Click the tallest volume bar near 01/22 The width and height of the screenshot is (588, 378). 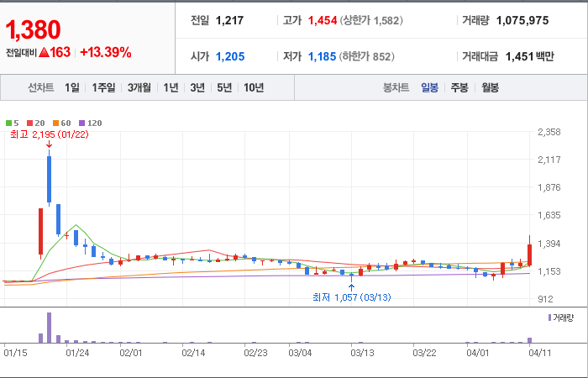click(x=49, y=328)
